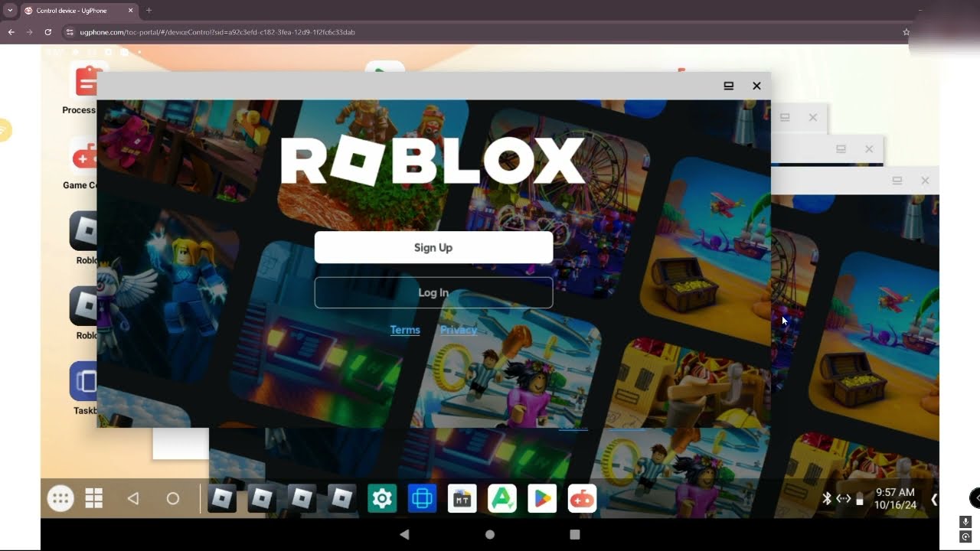Tap the recents square in bottom bar
This screenshot has width=980, height=551.
pyautogui.click(x=575, y=534)
